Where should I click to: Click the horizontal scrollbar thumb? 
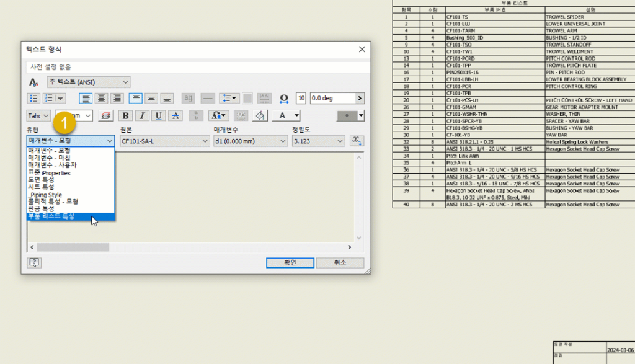coord(73,247)
